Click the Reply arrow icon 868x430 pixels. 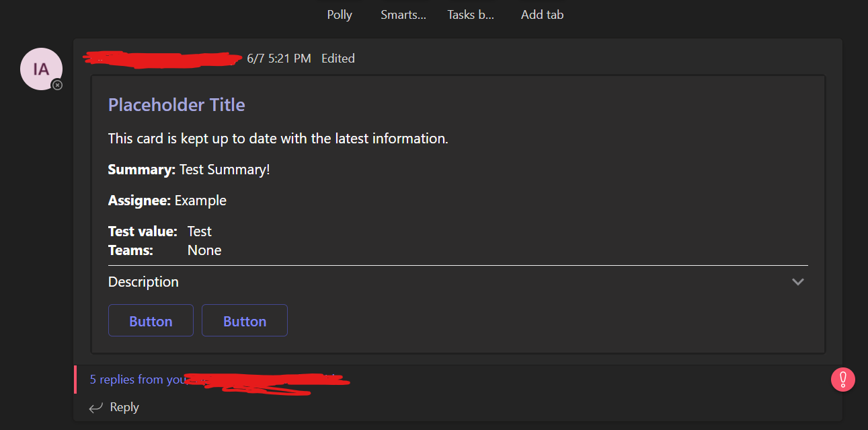coord(95,406)
